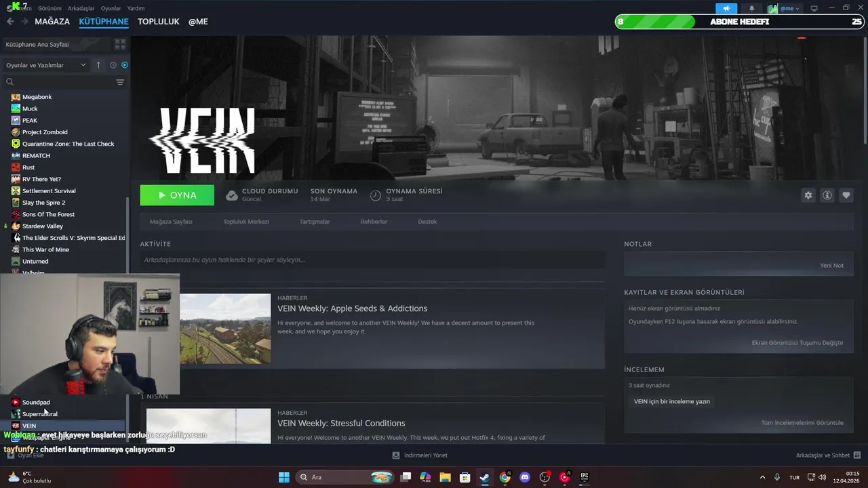
Task: Click the green OYNA play button
Action: click(x=177, y=195)
